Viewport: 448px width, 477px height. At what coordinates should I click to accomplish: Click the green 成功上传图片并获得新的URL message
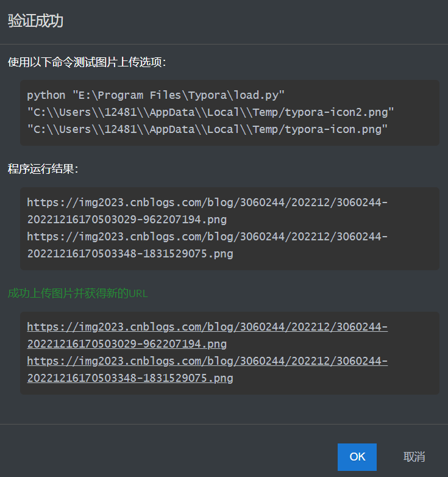[x=77, y=293]
